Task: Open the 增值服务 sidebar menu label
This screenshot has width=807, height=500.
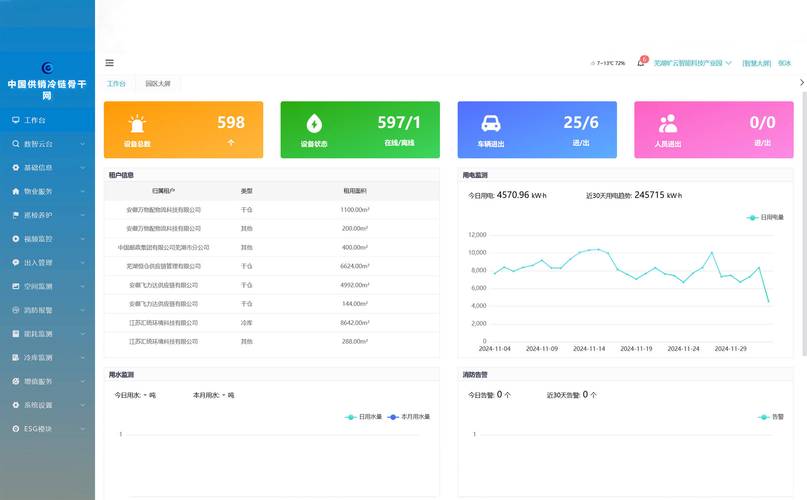Action: click(x=38, y=381)
